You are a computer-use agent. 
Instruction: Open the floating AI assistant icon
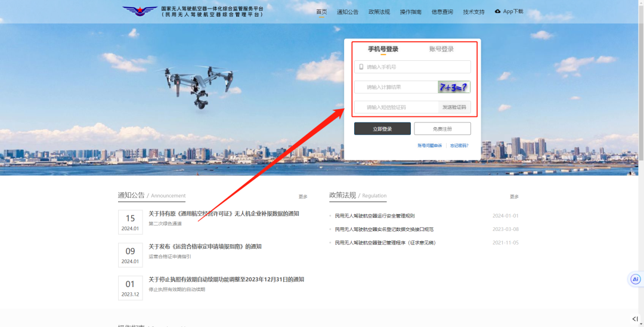636,279
